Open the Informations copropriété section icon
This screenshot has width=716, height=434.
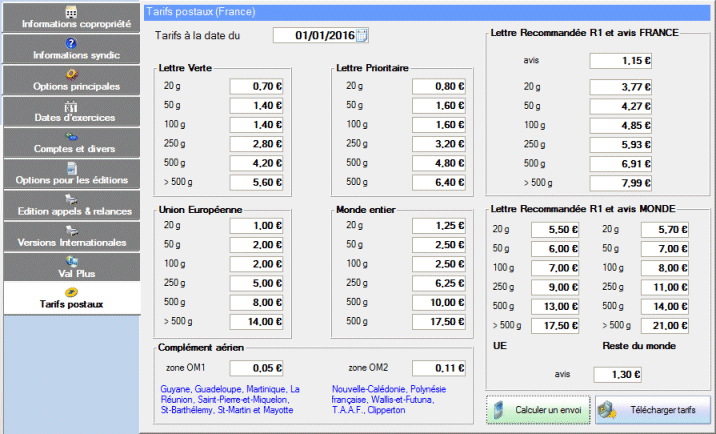pyautogui.click(x=70, y=12)
